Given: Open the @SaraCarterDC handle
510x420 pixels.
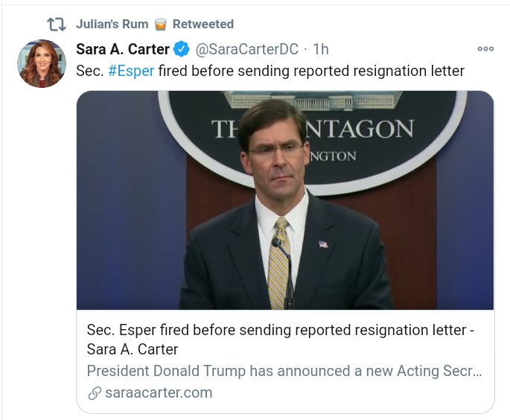Looking at the screenshot, I should 246,50.
